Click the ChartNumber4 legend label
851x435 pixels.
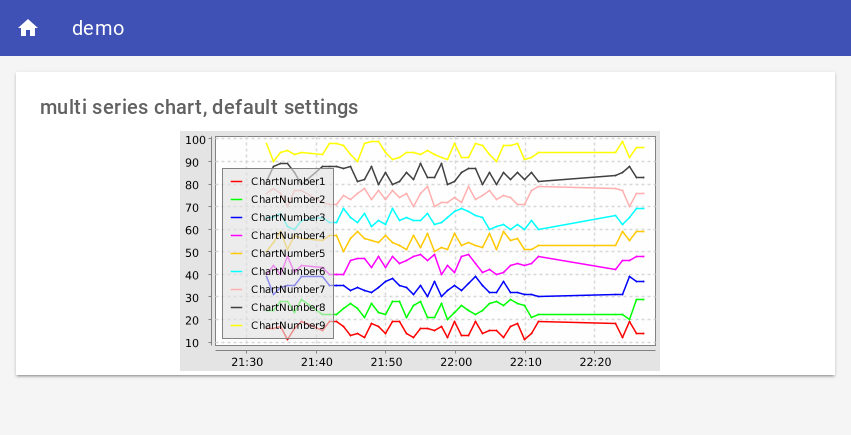click(x=288, y=235)
